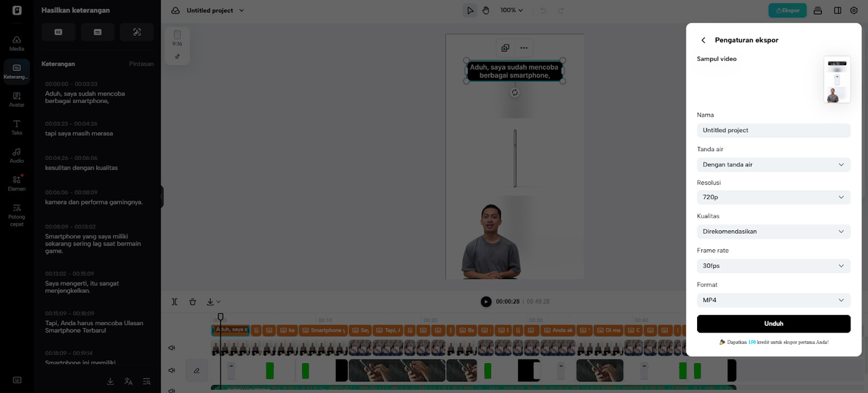Viewport: 868px width, 393px height.
Task: Mute the overlay clips track
Action: click(x=172, y=371)
